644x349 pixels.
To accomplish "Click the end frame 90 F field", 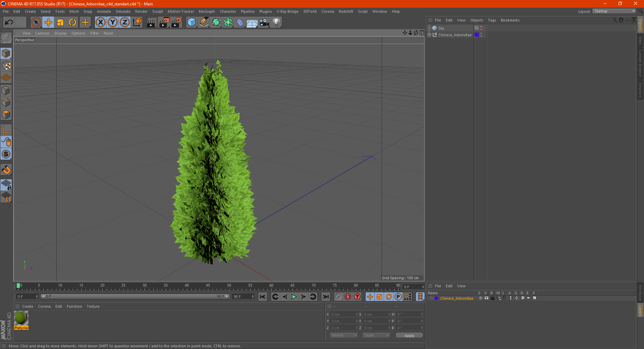I will point(244,297).
